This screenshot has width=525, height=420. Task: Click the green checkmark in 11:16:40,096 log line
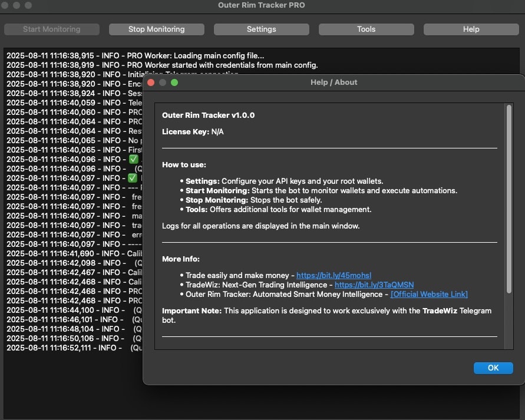coord(133,159)
